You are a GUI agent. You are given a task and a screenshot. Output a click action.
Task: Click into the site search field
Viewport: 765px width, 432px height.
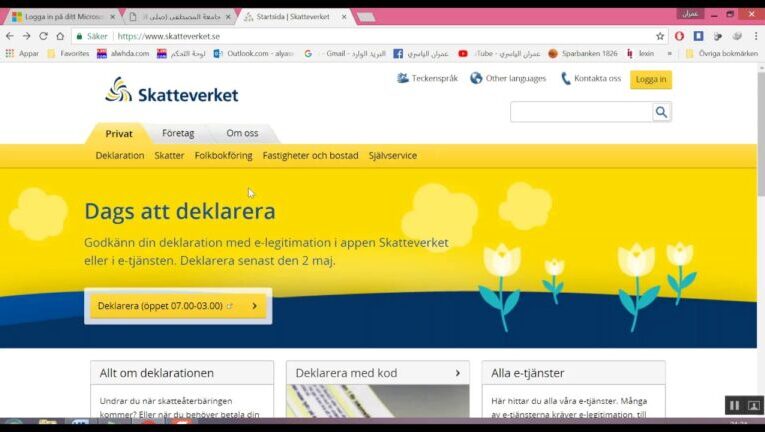pyautogui.click(x=581, y=112)
